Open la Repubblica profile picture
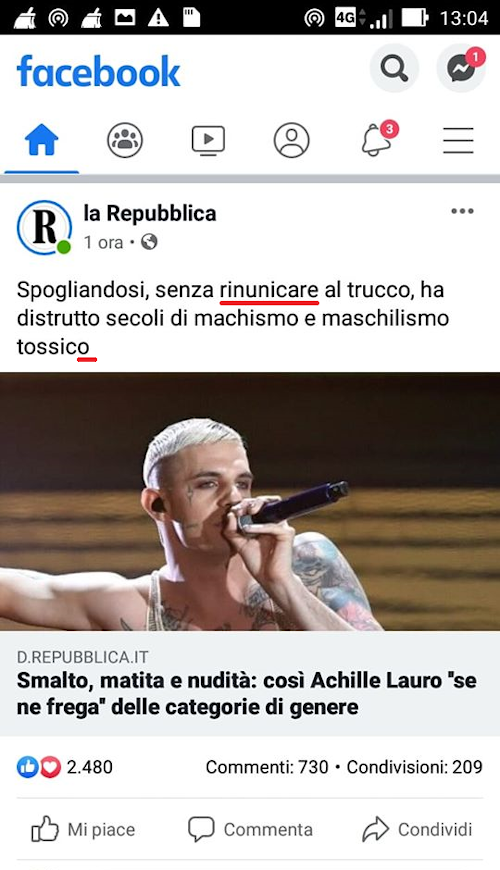The height and width of the screenshot is (870, 500). (x=44, y=227)
